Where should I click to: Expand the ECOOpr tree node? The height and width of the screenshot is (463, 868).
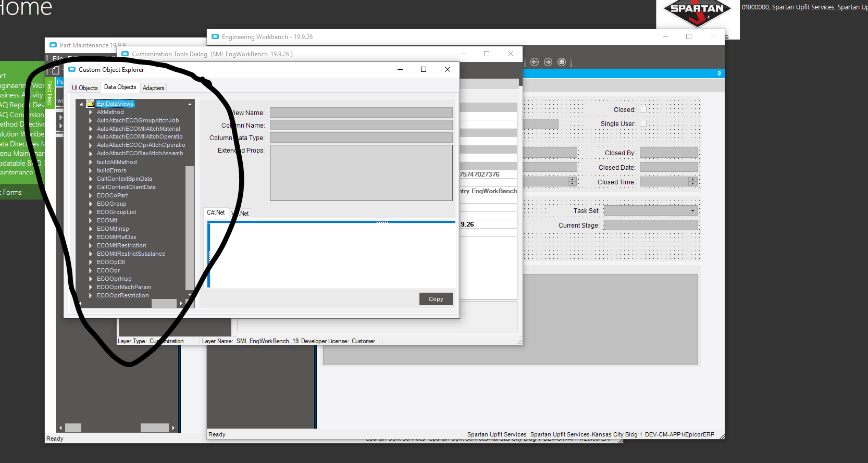[91, 271]
